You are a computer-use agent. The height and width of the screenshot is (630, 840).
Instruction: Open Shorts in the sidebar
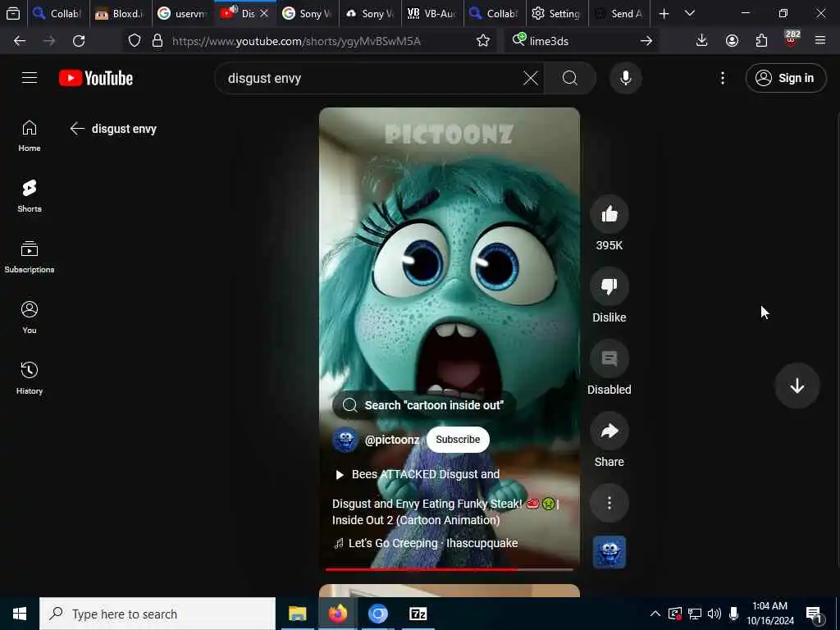pyautogui.click(x=30, y=196)
